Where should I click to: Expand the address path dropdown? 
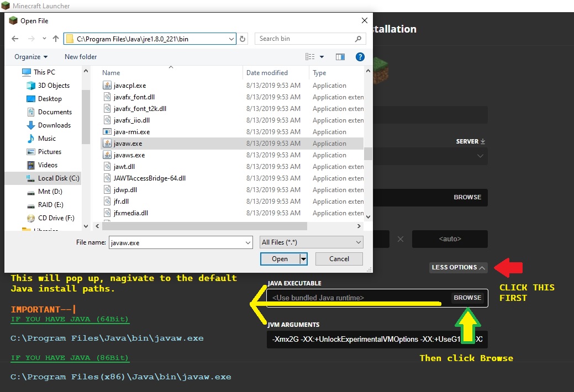pos(231,39)
